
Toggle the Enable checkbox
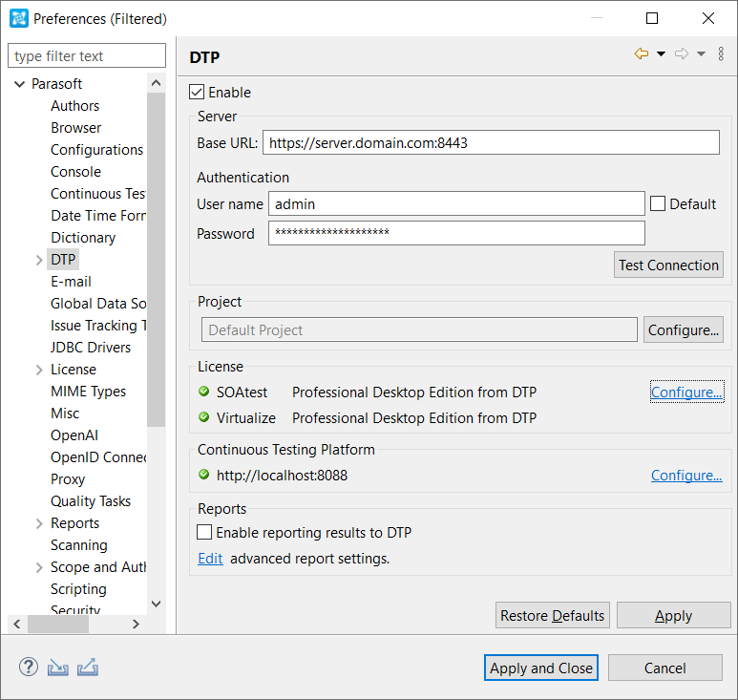pos(197,92)
